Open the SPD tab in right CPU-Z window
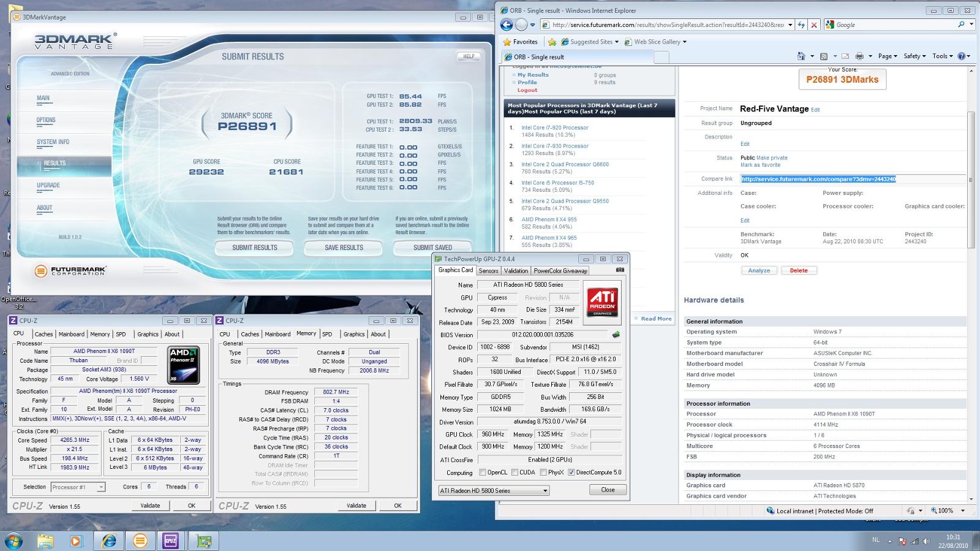This screenshot has height=551, width=980. click(327, 334)
